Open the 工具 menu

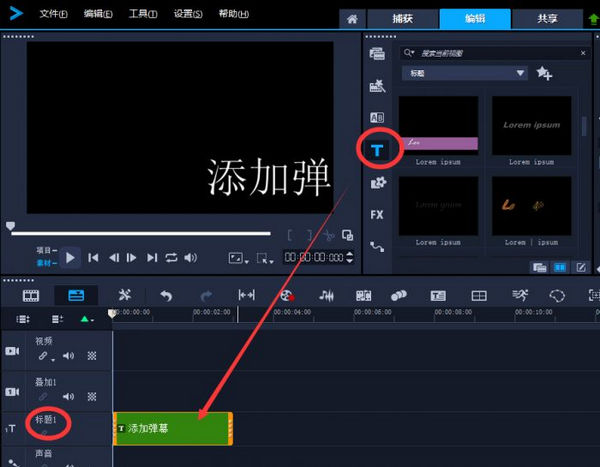click(x=143, y=14)
